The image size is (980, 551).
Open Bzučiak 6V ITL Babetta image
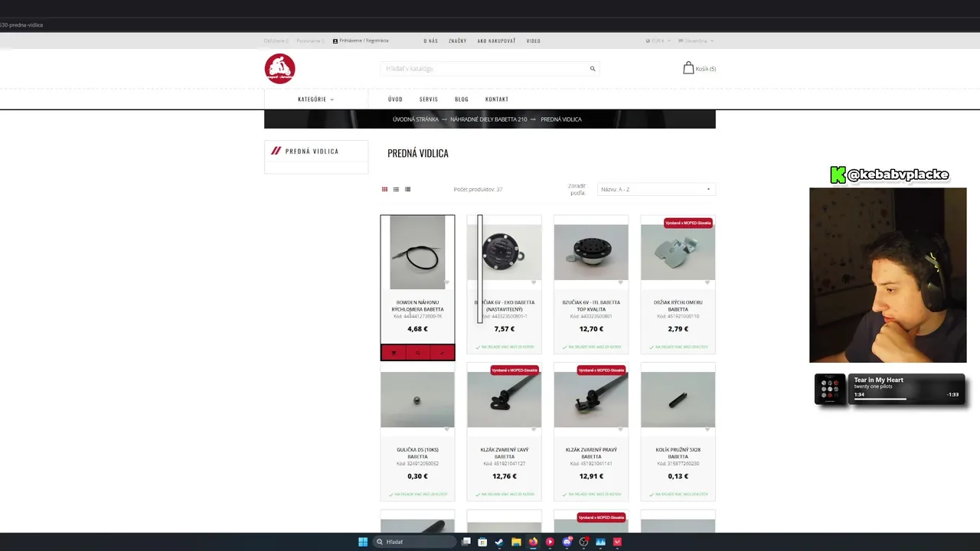(590, 252)
